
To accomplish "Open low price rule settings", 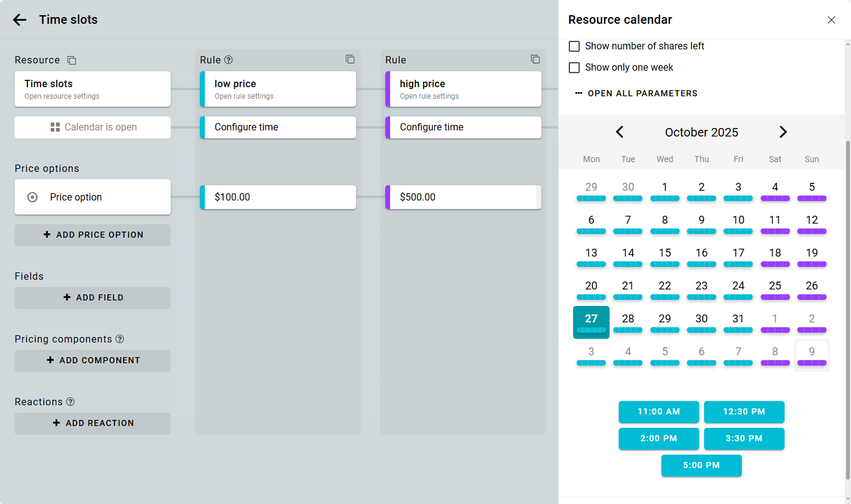I will tap(278, 89).
